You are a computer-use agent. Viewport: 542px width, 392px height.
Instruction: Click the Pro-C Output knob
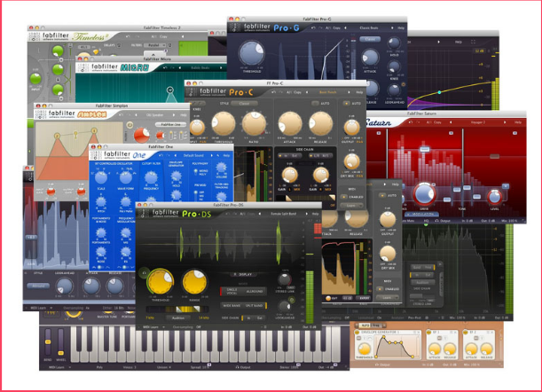point(351,127)
